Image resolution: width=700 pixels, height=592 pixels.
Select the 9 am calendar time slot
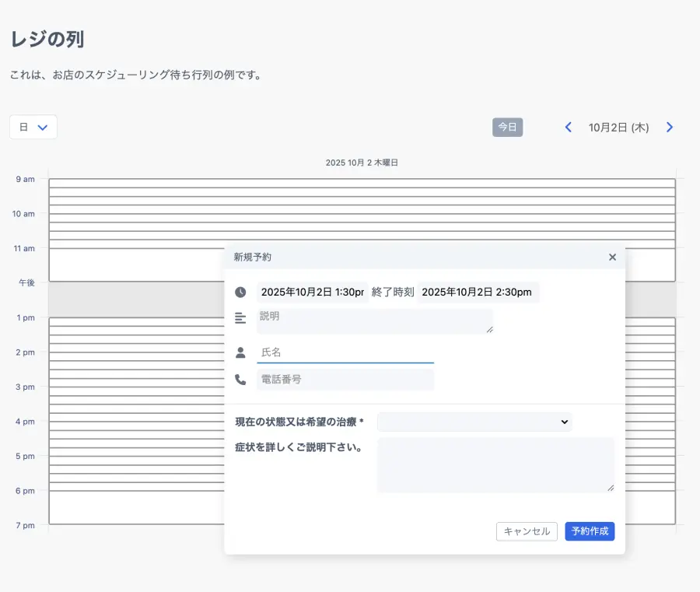pos(362,183)
